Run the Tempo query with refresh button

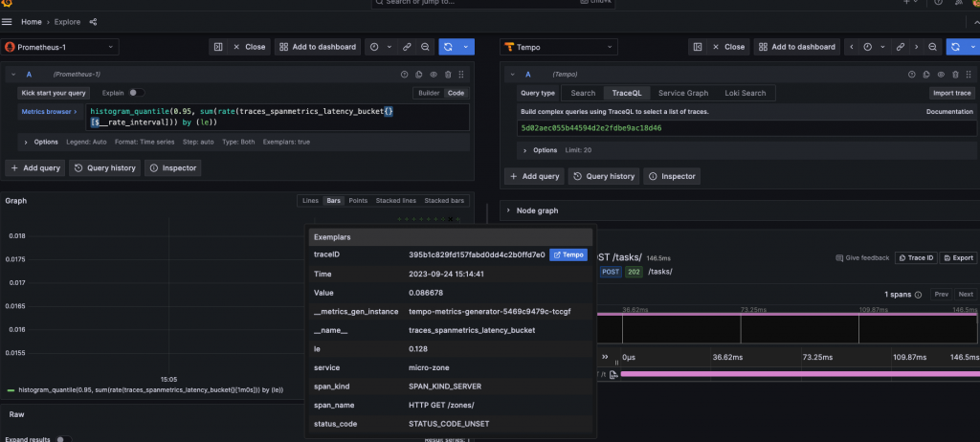pos(955,47)
